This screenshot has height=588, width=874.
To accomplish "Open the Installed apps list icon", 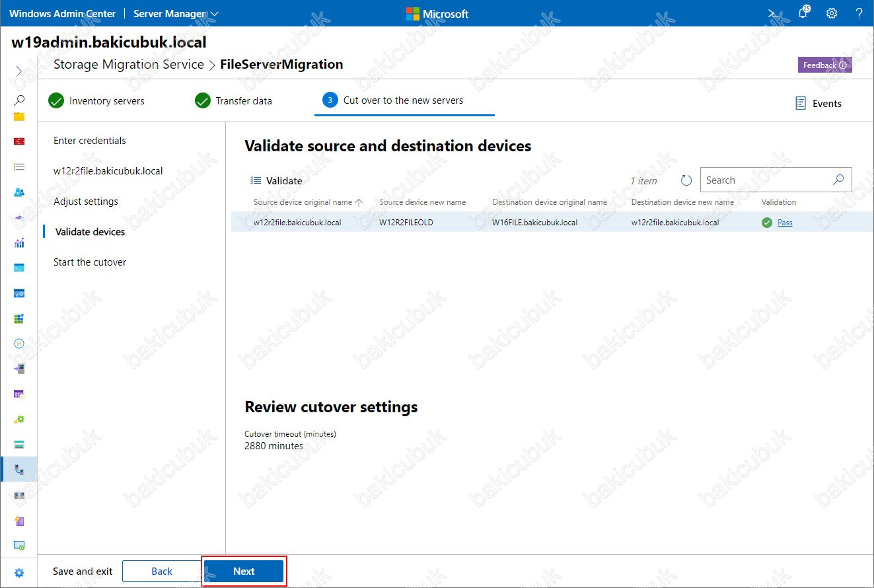I will (19, 167).
